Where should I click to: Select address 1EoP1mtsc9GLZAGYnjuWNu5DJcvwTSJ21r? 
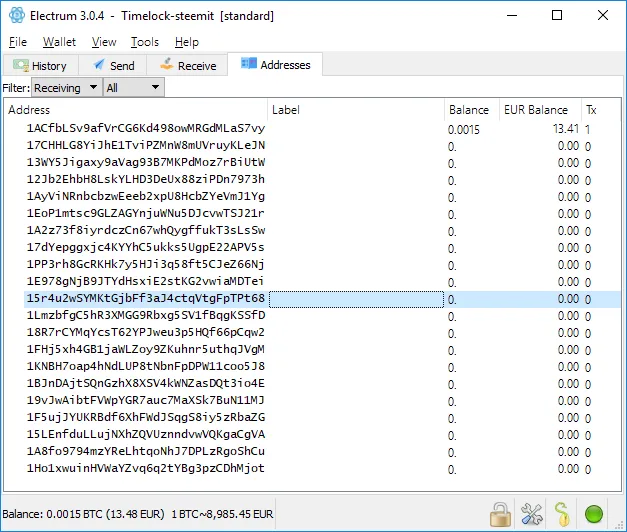tap(146, 213)
